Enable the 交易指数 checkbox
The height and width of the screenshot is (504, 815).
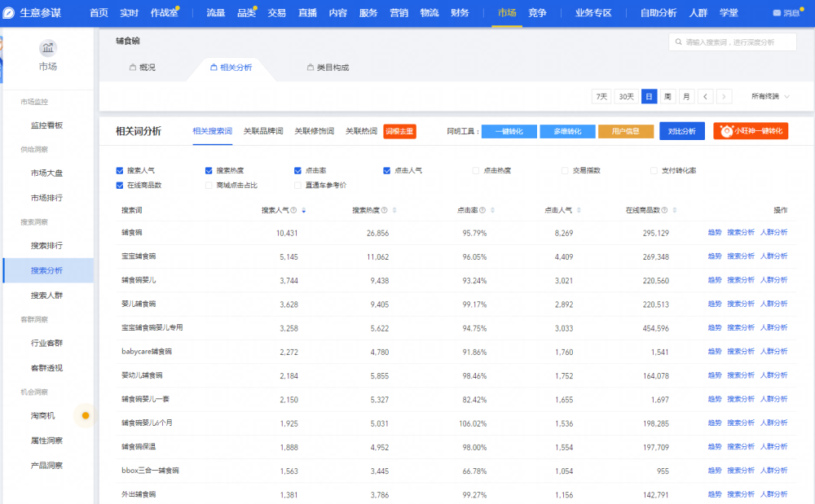(565, 171)
